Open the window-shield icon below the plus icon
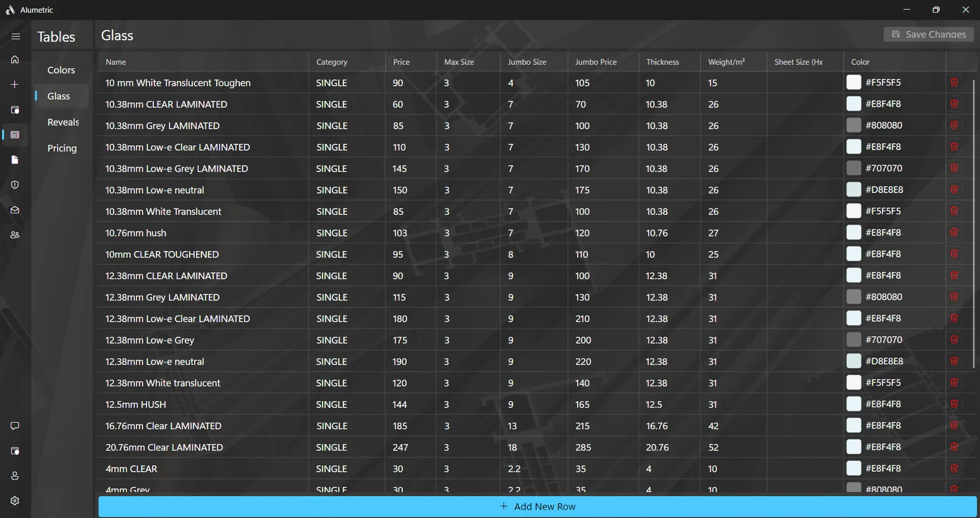The image size is (980, 518). [x=15, y=110]
